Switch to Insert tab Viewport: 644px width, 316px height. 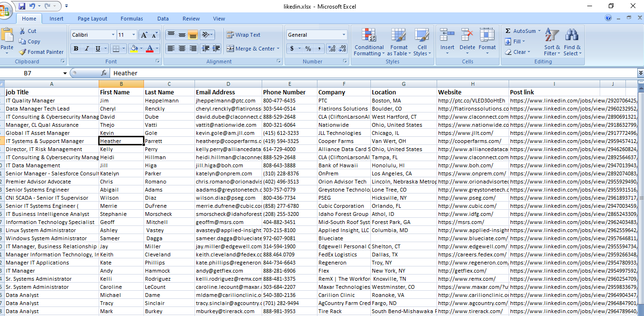56,19
